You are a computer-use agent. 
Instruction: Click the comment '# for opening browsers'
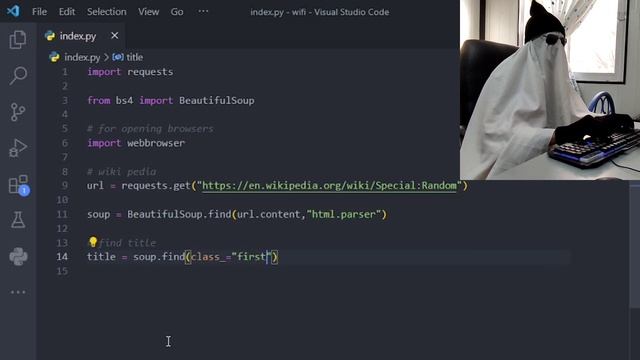tap(150, 129)
